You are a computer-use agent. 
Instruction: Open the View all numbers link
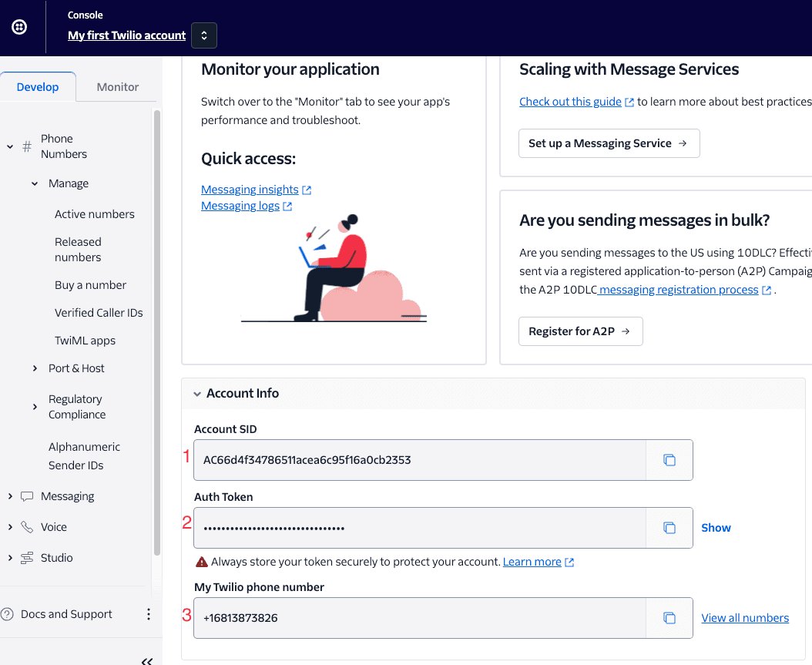[x=744, y=617]
